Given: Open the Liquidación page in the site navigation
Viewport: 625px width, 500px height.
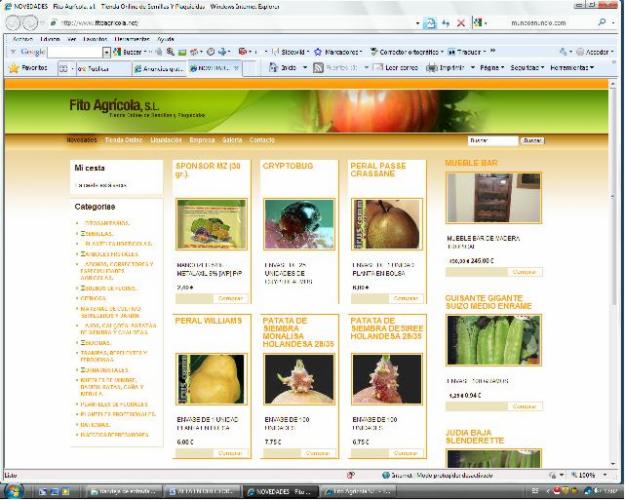Looking at the screenshot, I should (x=166, y=140).
